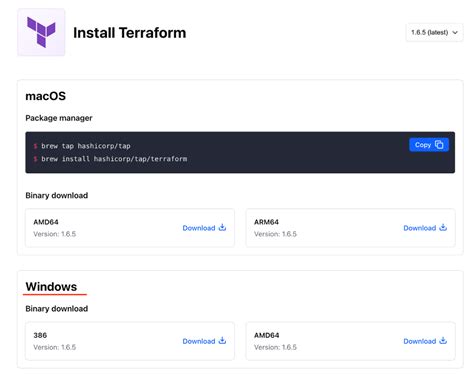Download macOS ARM64 binary
Screen dimensions: 474x374
click(425, 228)
